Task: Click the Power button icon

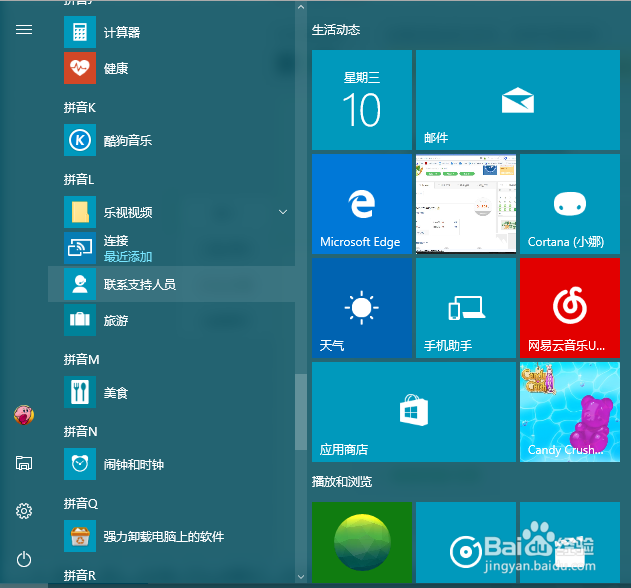Action: (24, 559)
